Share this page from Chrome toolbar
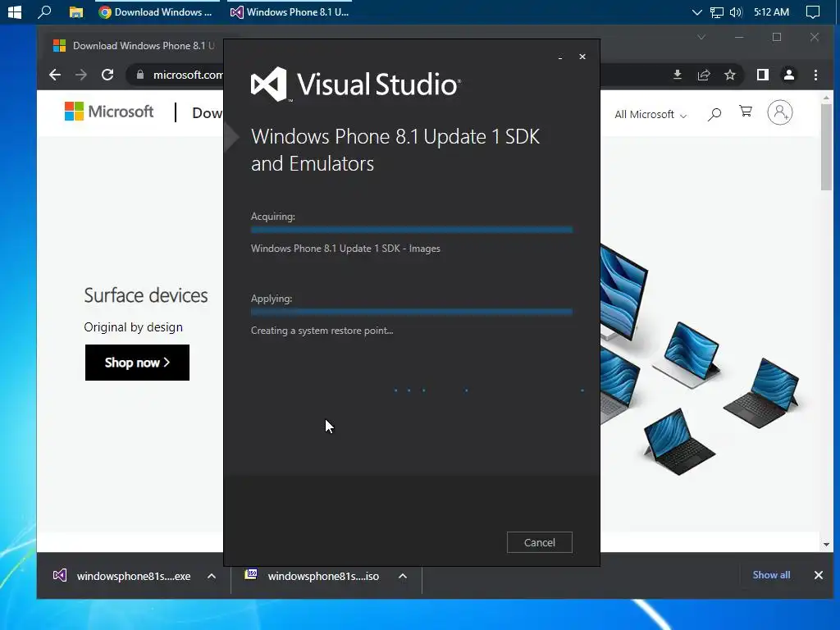The image size is (840, 630). click(x=703, y=75)
